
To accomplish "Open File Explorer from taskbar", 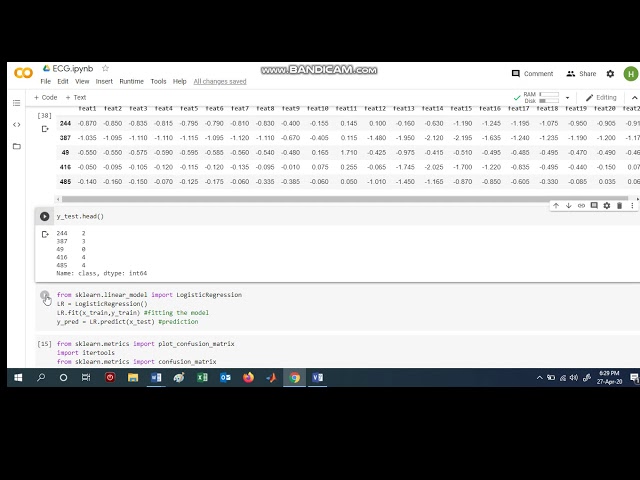I will coord(133,378).
